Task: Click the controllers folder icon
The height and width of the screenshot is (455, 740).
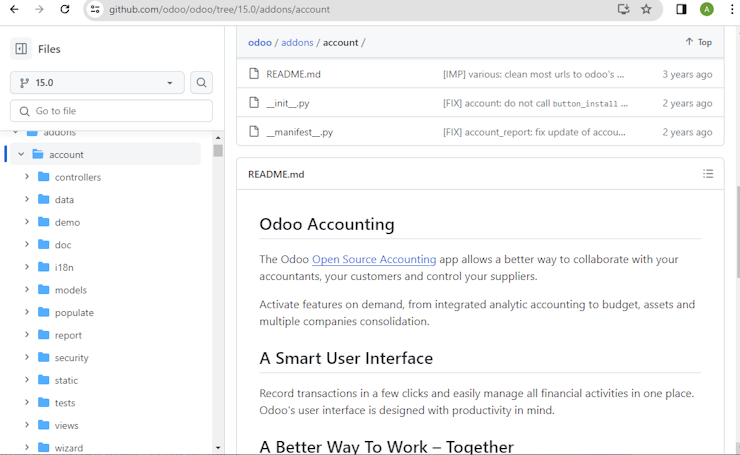Action: [43, 177]
